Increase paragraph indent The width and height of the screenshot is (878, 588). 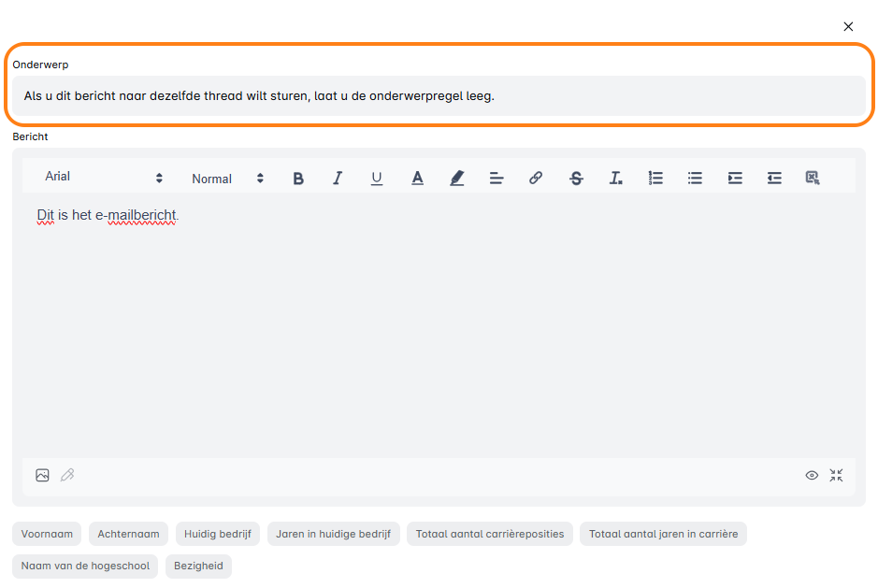[735, 178]
